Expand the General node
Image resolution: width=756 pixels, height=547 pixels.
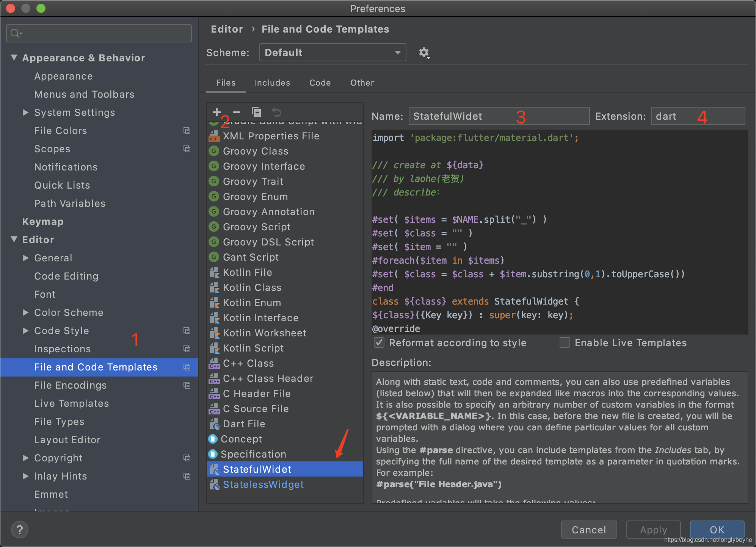point(26,258)
